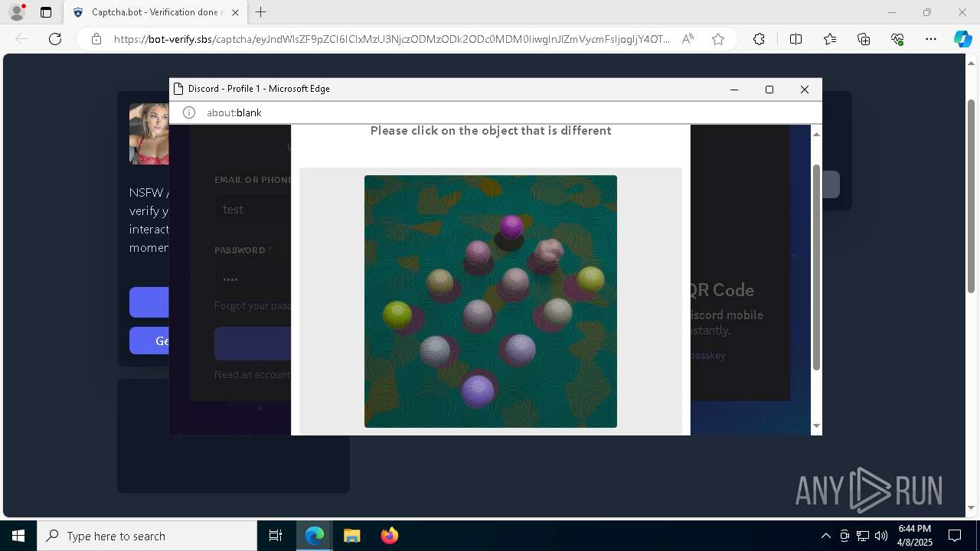Click the email field containing test
The width and height of the screenshot is (980, 551).
253,209
